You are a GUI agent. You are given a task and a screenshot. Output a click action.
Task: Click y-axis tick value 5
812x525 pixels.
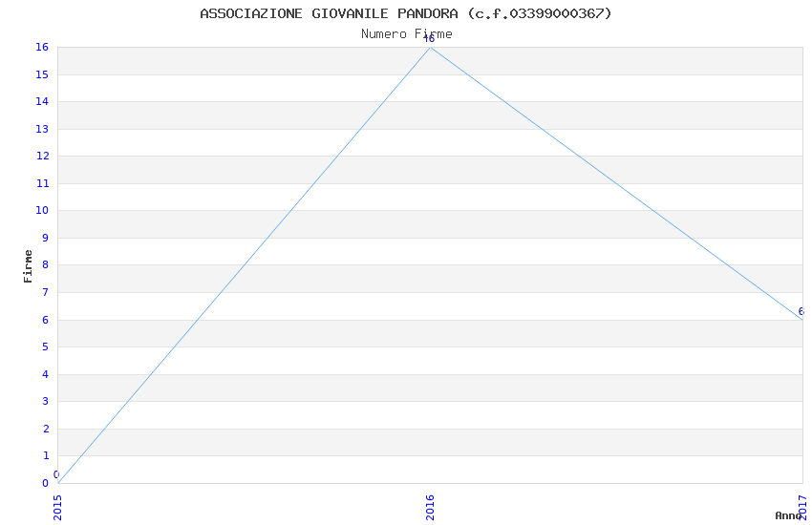46,346
